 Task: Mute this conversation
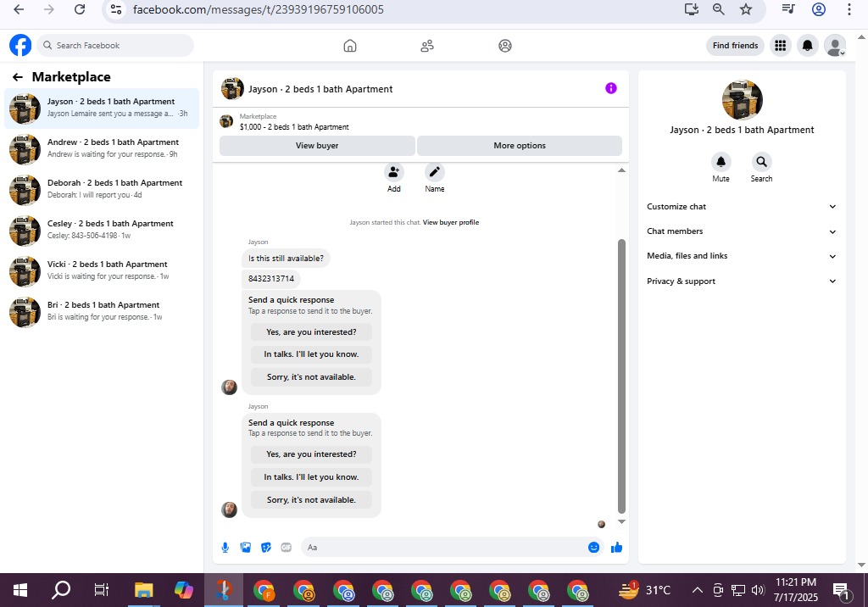tap(721, 162)
